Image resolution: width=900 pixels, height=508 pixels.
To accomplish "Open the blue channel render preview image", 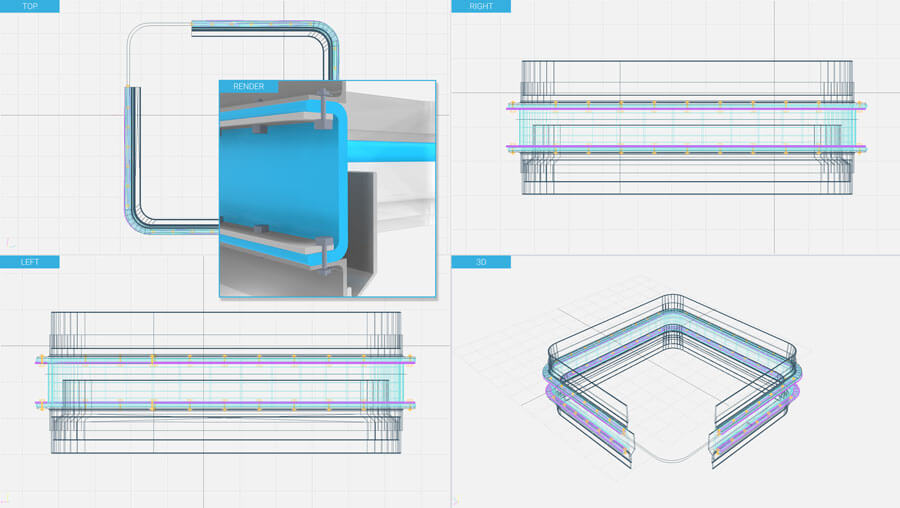I will (328, 188).
